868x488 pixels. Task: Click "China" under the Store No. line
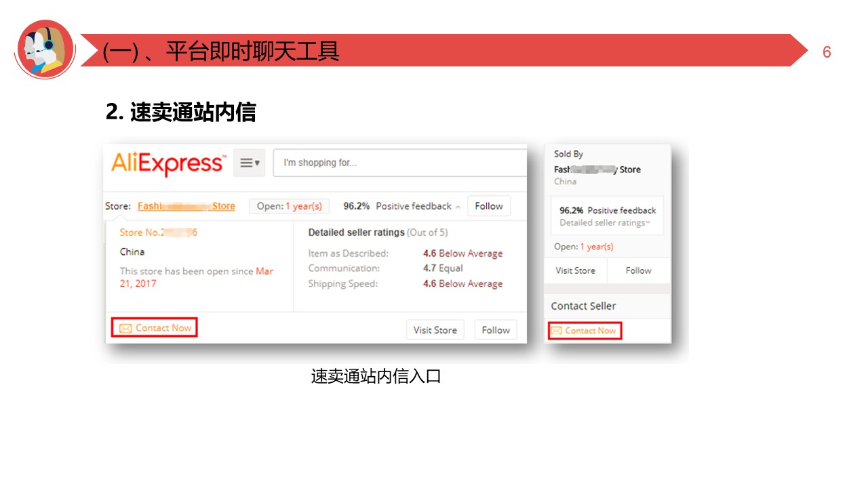pyautogui.click(x=132, y=251)
